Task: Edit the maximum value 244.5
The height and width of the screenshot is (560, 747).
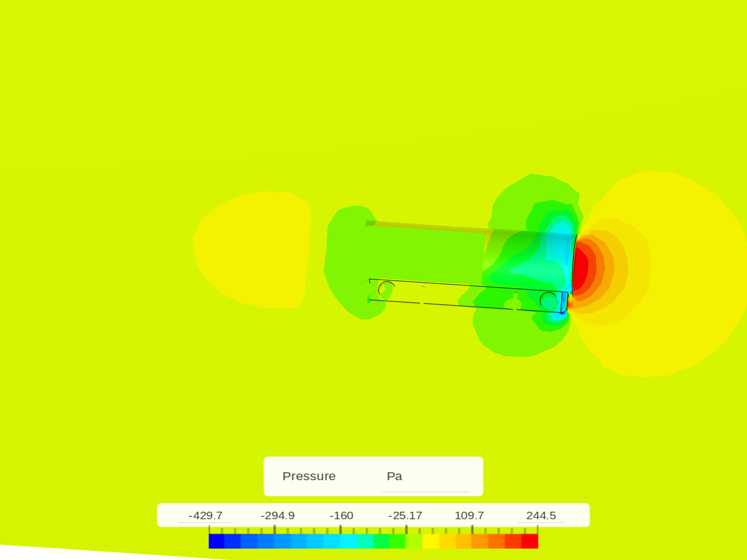Action: (x=541, y=515)
